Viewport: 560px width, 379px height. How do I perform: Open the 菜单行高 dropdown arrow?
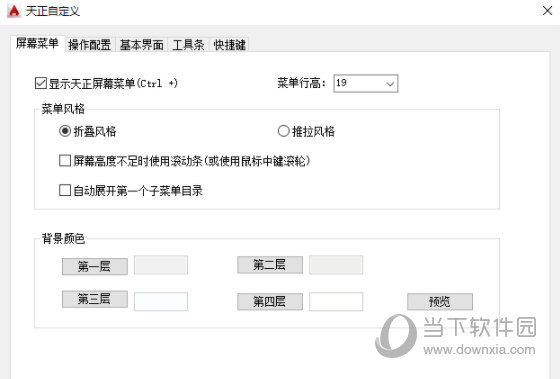tap(390, 84)
